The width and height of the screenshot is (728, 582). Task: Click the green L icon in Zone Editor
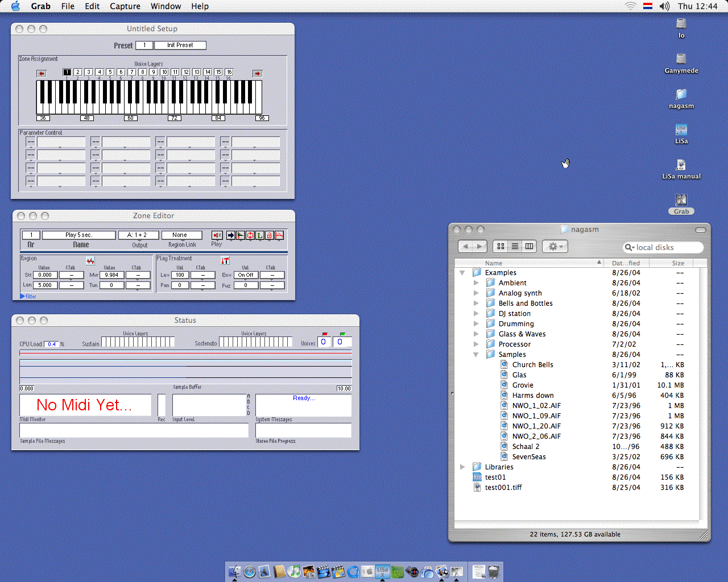tap(259, 235)
